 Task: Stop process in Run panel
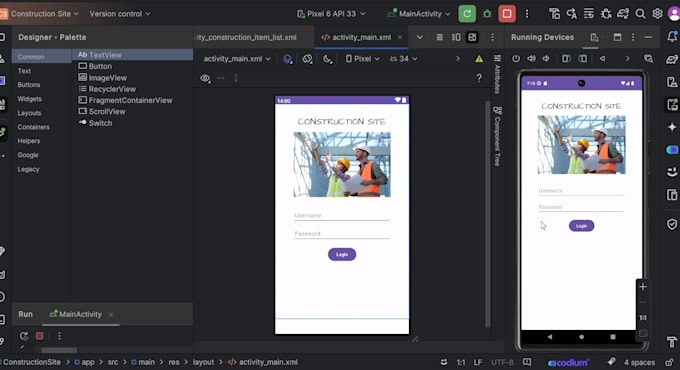point(39,336)
